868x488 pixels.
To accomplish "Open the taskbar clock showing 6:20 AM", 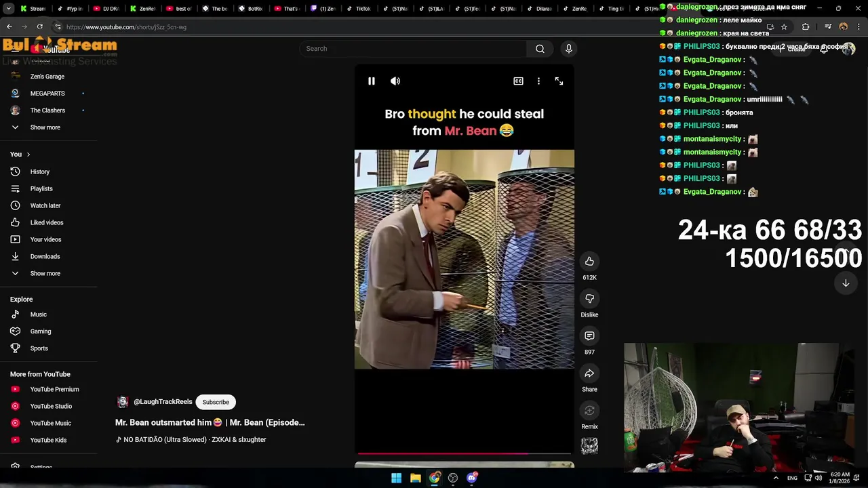I will click(x=840, y=478).
